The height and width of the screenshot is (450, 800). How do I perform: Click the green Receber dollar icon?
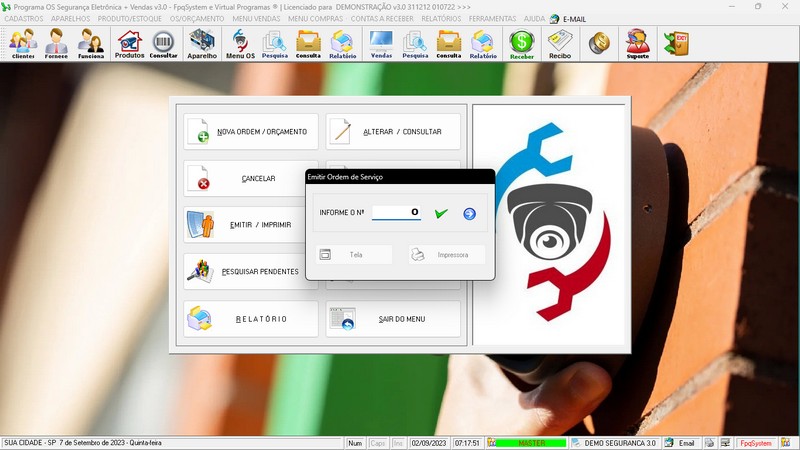coord(521,44)
